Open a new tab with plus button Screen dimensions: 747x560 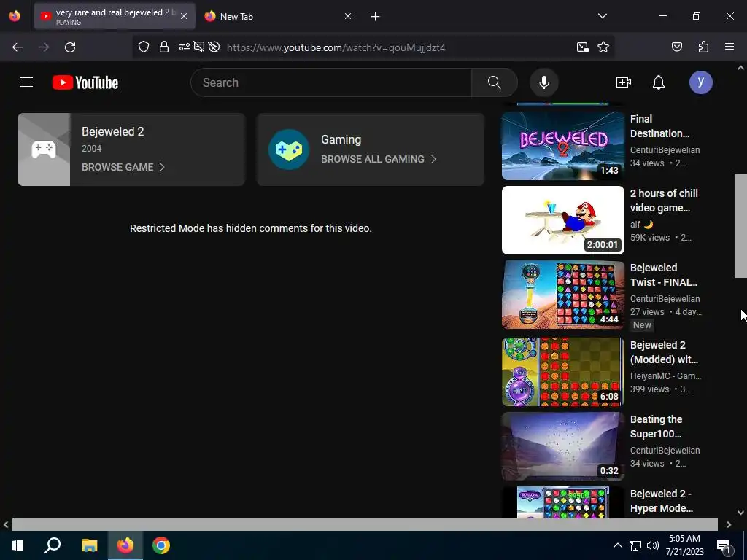click(375, 17)
